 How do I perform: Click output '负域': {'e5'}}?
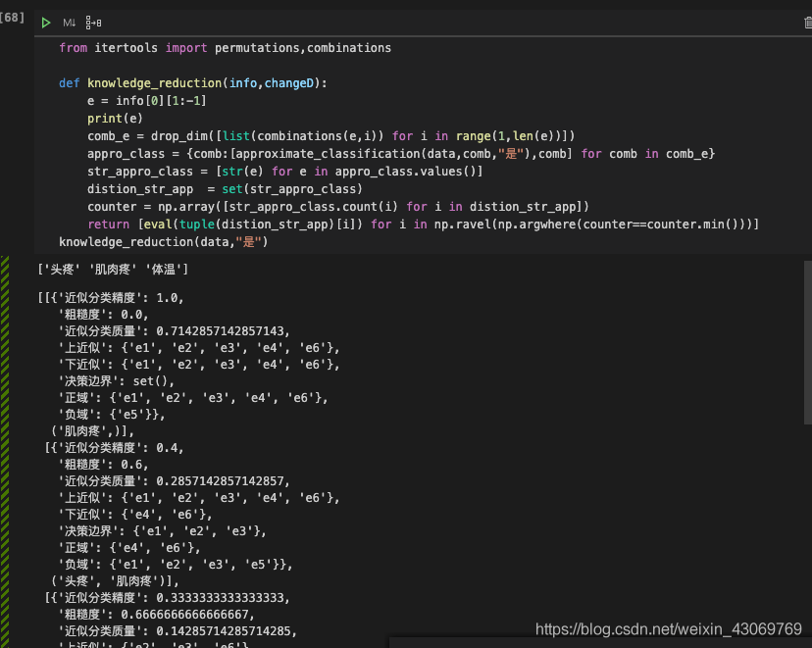tap(112, 415)
